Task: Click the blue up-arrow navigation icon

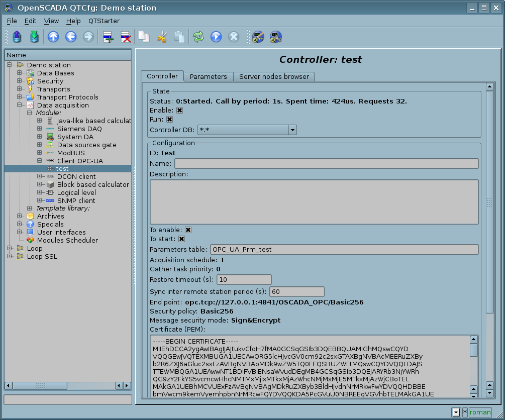Action: click(x=53, y=37)
